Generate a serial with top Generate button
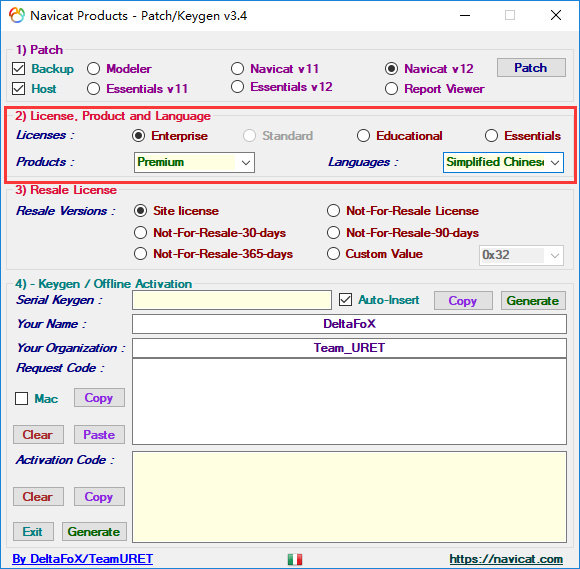Image resolution: width=580 pixels, height=569 pixels. click(533, 300)
